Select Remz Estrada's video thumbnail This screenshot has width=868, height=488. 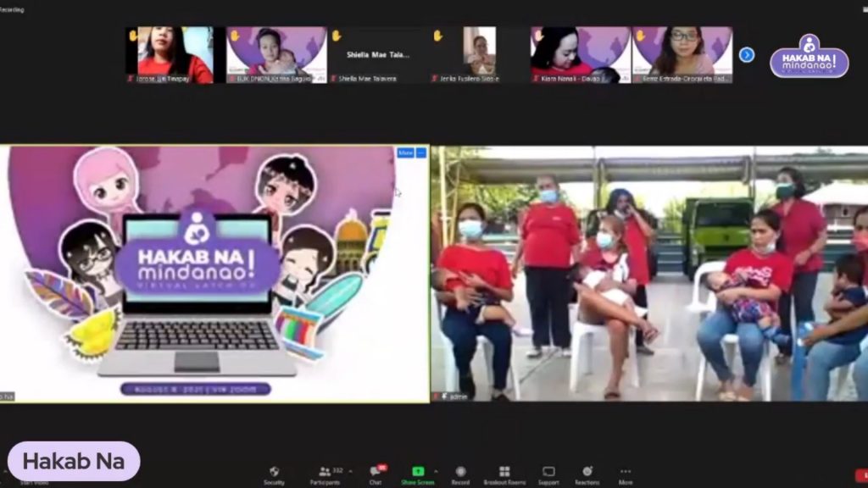(682, 55)
